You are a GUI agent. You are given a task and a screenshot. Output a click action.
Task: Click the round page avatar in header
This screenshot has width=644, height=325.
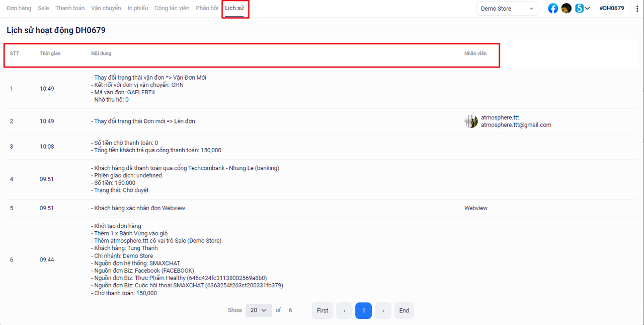[567, 9]
